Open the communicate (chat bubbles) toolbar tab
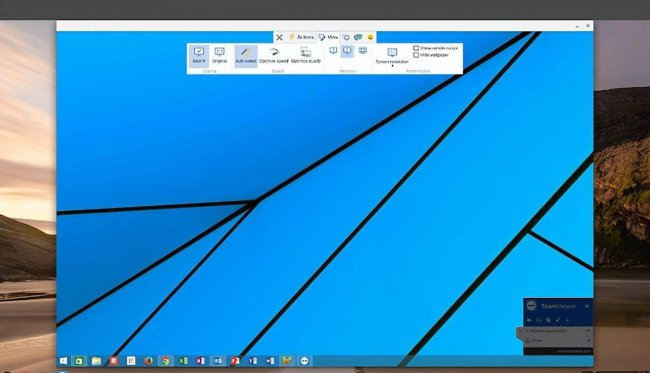The height and width of the screenshot is (373, 650). tap(358, 37)
